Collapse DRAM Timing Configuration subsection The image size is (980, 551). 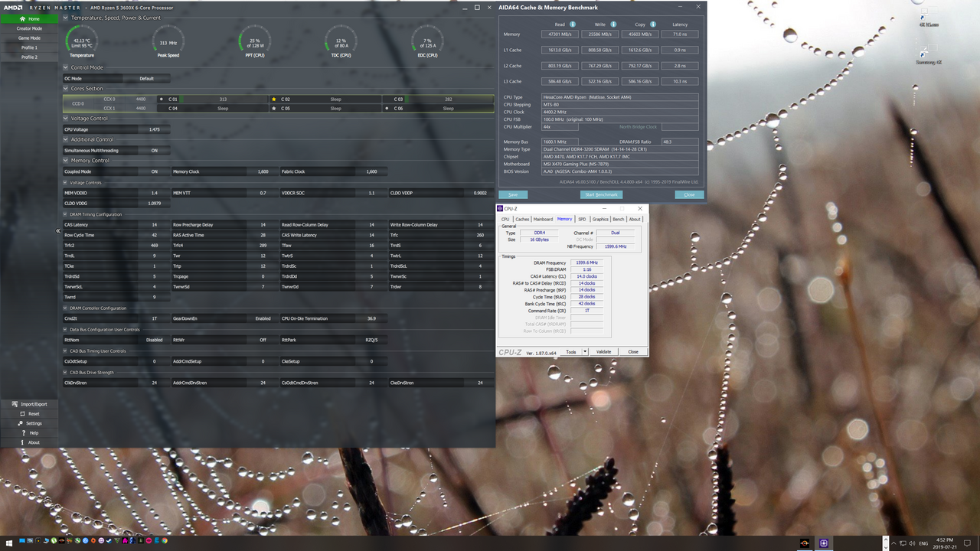click(x=66, y=214)
